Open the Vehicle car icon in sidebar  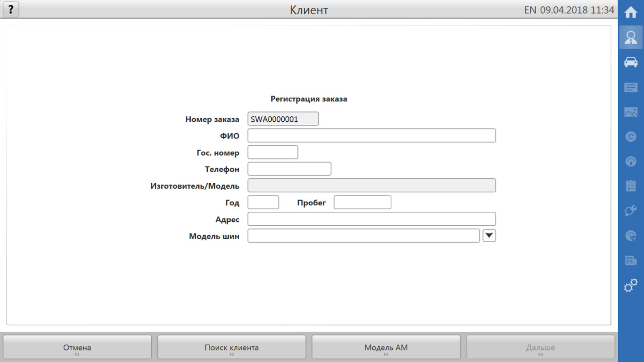631,62
